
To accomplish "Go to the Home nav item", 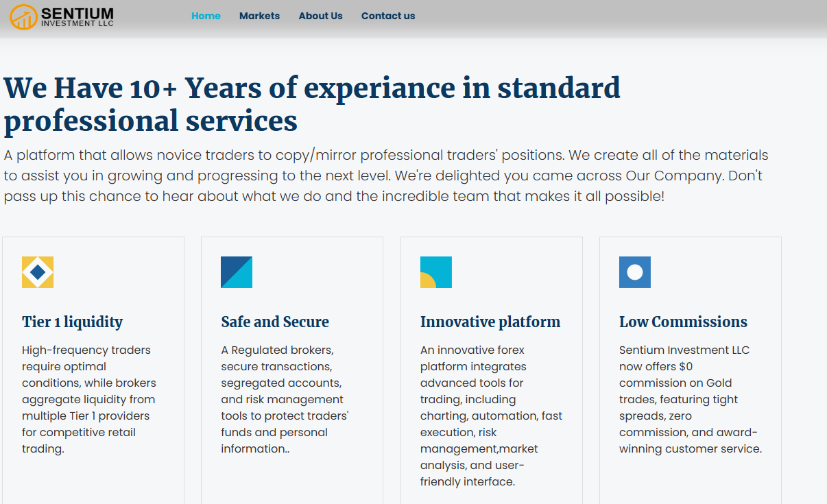I will 206,16.
